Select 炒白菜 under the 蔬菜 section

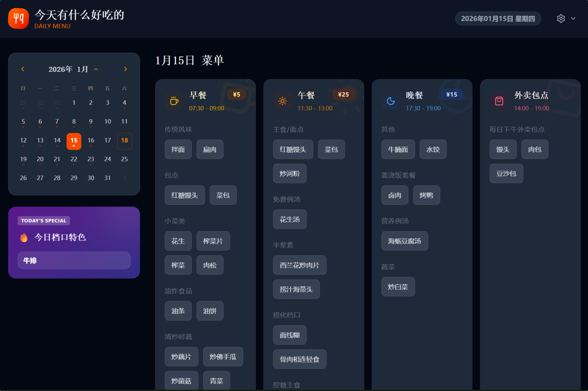[398, 287]
